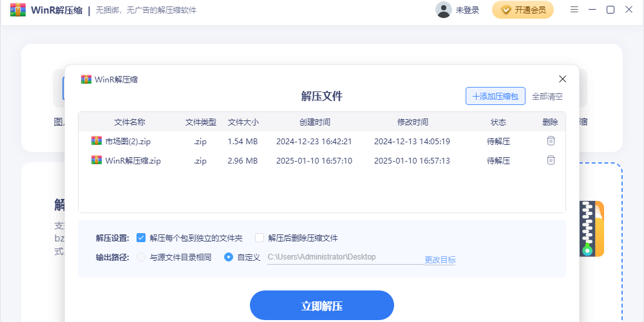Click 待解压 status of 市场图(2).zip
This screenshot has width=644, height=322.
click(x=498, y=142)
